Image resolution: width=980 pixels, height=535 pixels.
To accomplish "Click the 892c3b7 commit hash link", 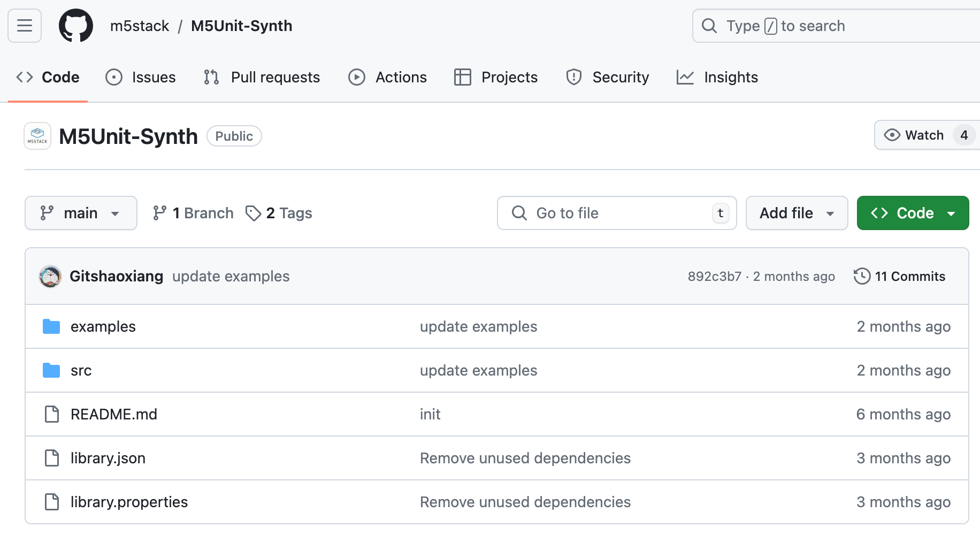I will click(714, 277).
